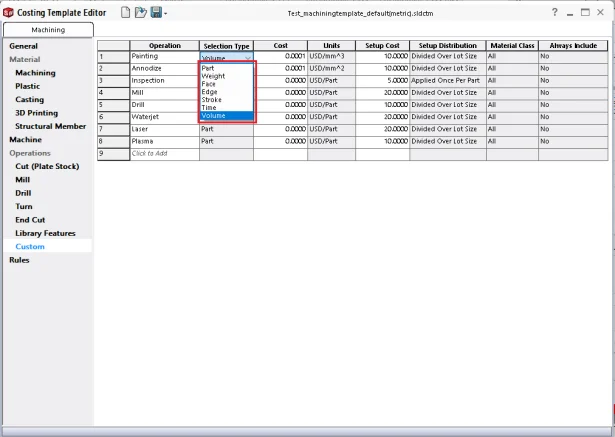Select Structural Member in sidebar
The width and height of the screenshot is (615, 437).
[x=51, y=126]
